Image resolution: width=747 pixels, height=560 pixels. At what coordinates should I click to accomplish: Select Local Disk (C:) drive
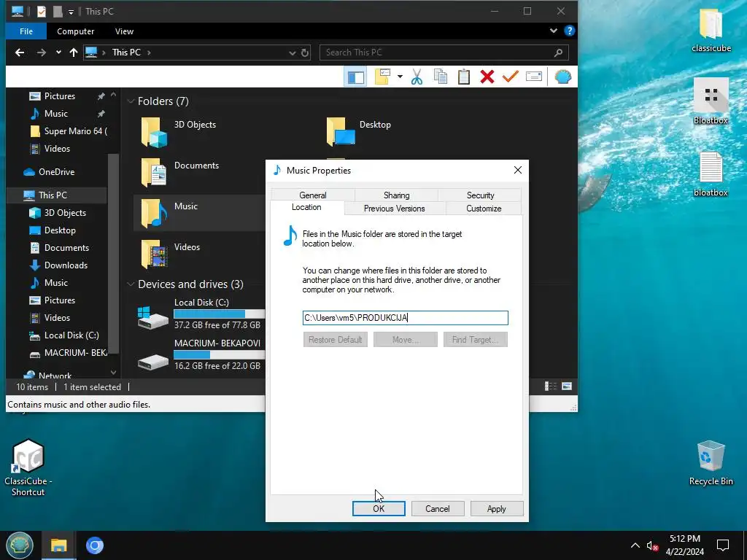[x=200, y=314]
